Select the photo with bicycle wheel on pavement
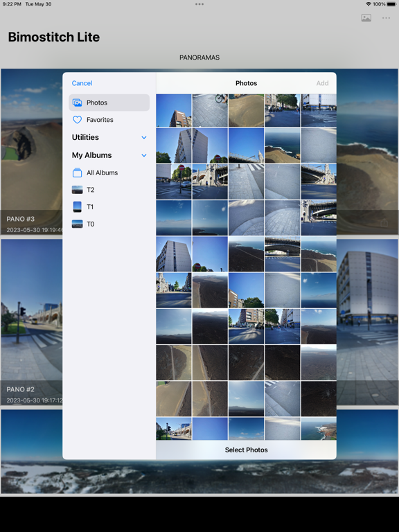Screen dimensions: 399x532 (210, 111)
